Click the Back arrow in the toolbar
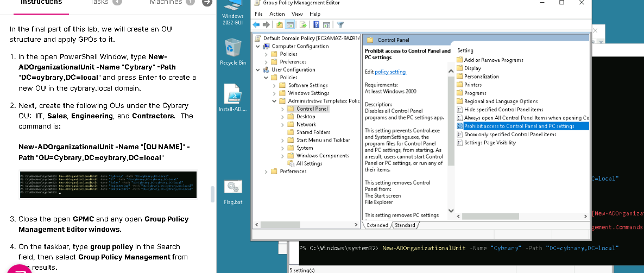This screenshot has width=644, height=273. click(257, 24)
